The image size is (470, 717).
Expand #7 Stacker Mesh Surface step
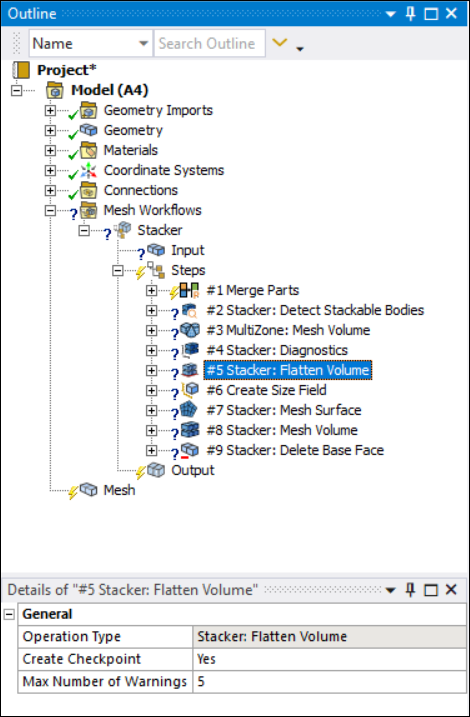[151, 411]
